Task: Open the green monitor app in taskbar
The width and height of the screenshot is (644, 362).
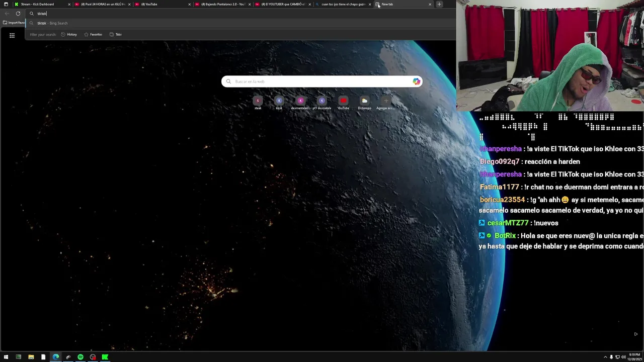Action: tap(19, 357)
